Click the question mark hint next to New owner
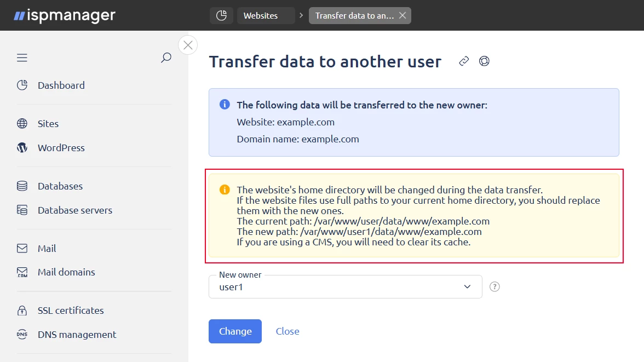Image resolution: width=644 pixels, height=362 pixels. point(495,286)
